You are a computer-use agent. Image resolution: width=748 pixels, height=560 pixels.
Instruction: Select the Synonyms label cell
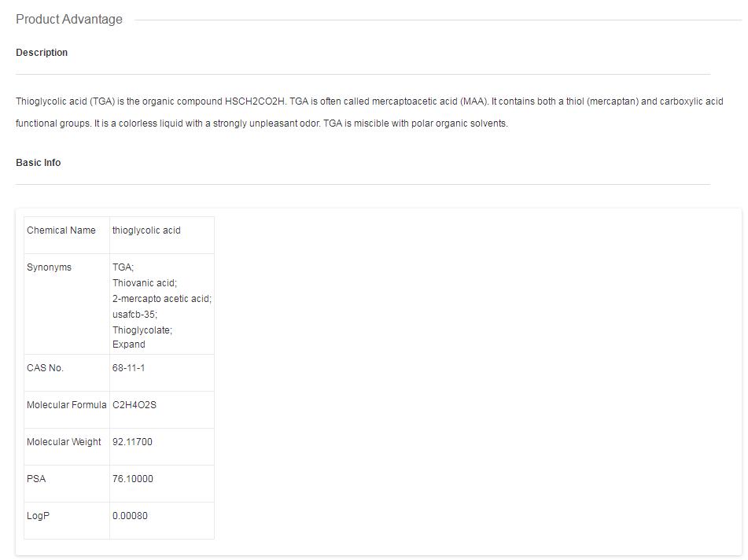pos(49,267)
